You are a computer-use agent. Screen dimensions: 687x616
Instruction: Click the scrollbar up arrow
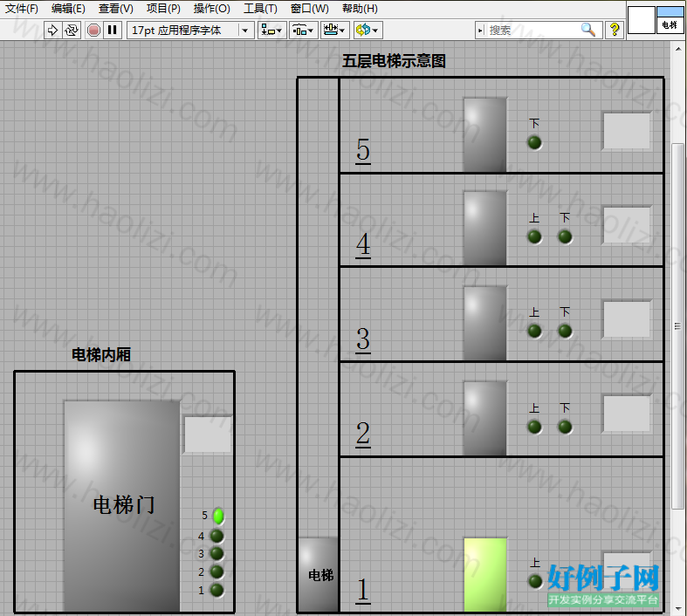678,48
